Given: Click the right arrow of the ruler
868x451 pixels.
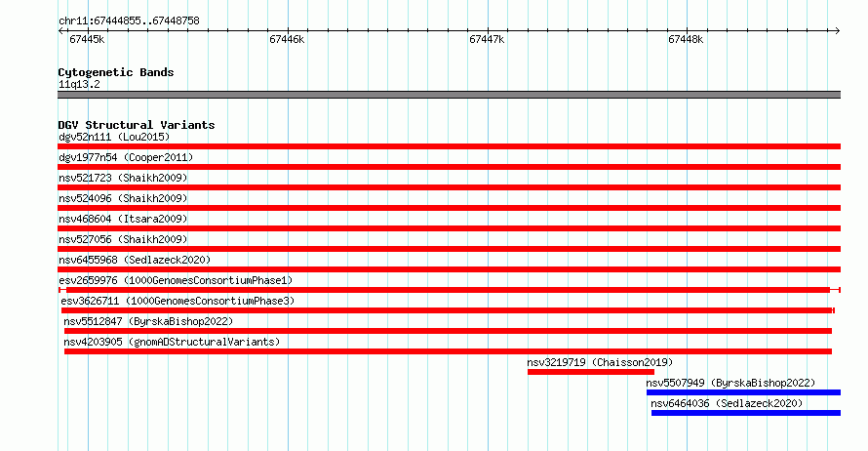Looking at the screenshot, I should (x=837, y=31).
